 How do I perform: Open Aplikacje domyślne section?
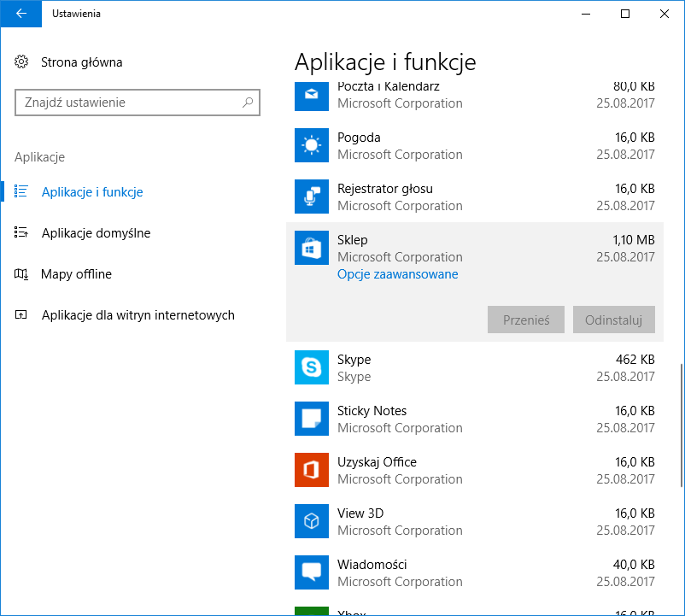[96, 233]
